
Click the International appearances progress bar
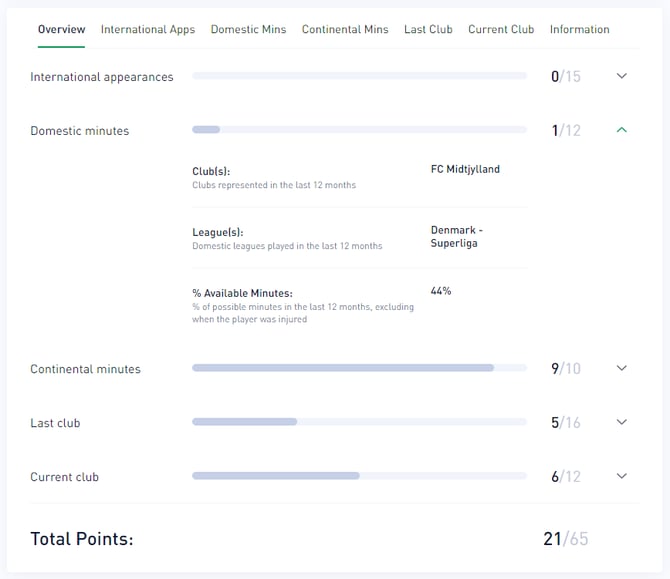359,76
